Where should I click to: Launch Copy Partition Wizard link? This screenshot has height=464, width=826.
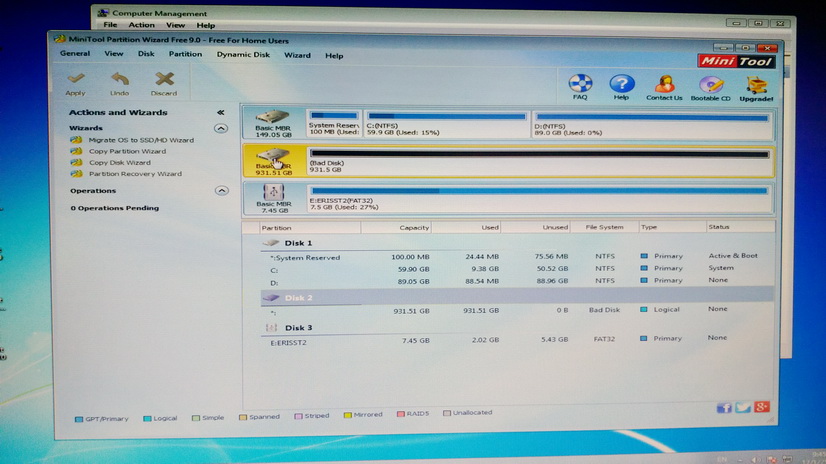coord(127,151)
